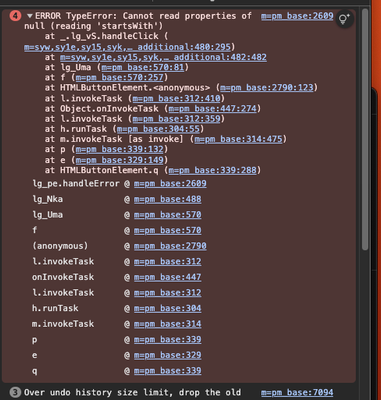Viewport: 381px width, 400px height.
Task: Click the 'lg_pe.handleError' function name
Action: point(76,184)
